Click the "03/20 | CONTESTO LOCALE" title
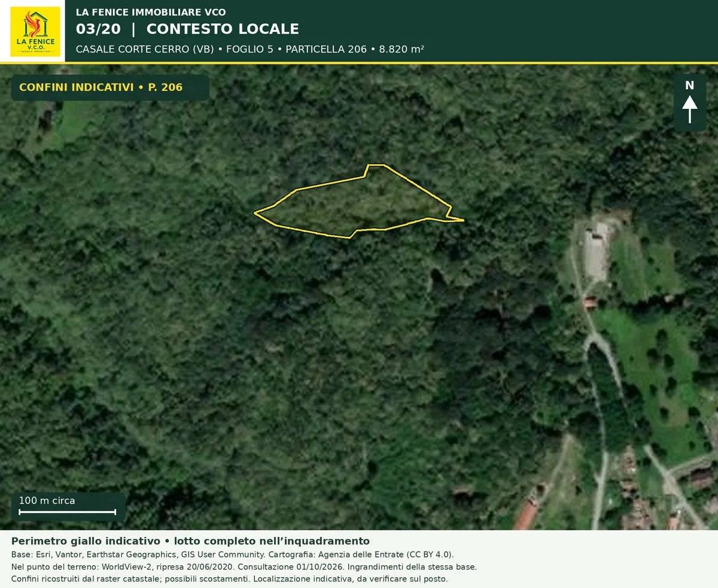The image size is (718, 588). pos(187,29)
